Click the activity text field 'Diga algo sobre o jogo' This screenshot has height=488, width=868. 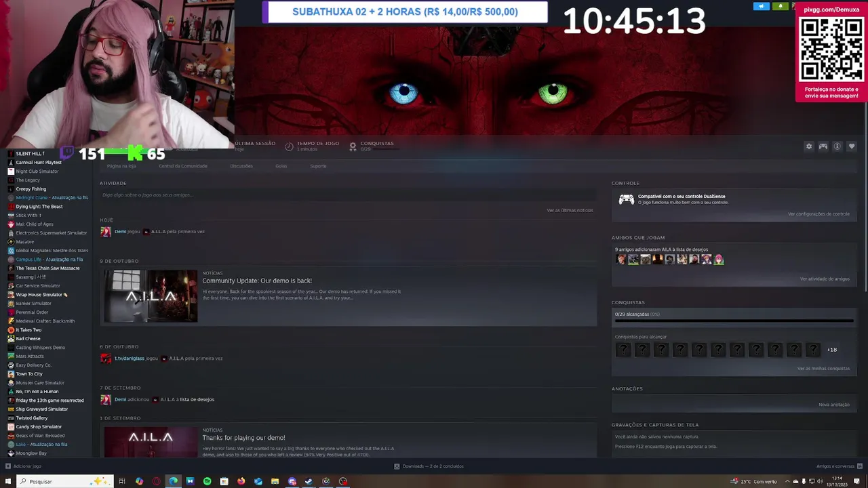pos(348,195)
